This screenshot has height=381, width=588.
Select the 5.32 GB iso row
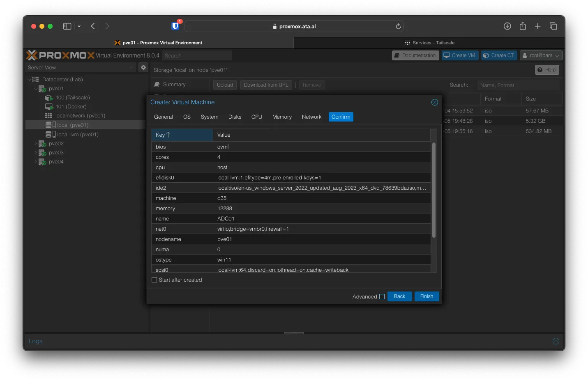pyautogui.click(x=502, y=121)
